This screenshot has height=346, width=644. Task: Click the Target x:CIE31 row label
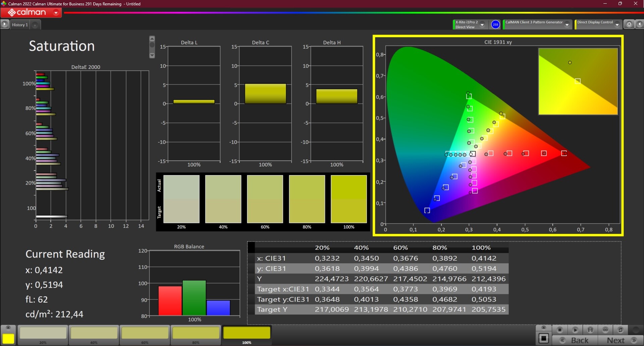click(x=283, y=289)
